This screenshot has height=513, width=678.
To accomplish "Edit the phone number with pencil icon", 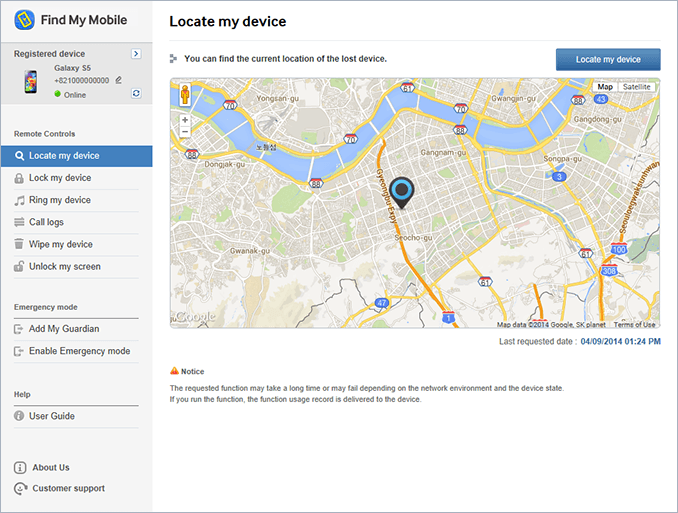I will 118,80.
